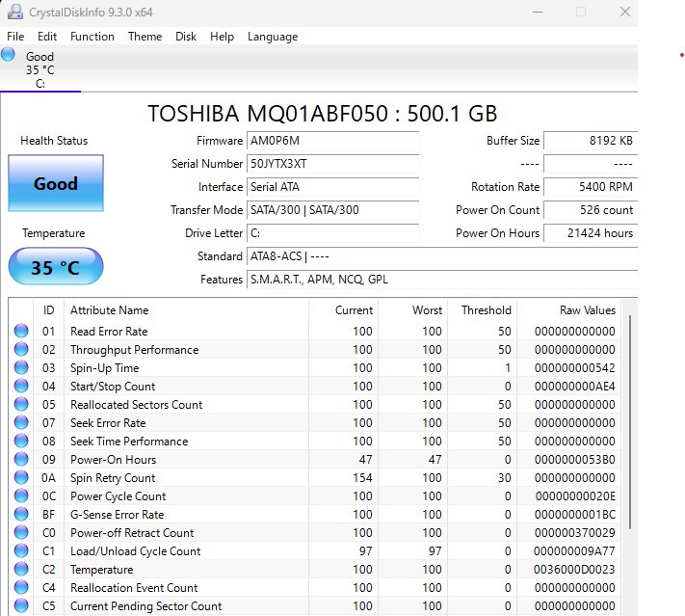Image resolution: width=685 pixels, height=616 pixels.
Task: Click the disk status orb above drive C:
Action: point(9,54)
